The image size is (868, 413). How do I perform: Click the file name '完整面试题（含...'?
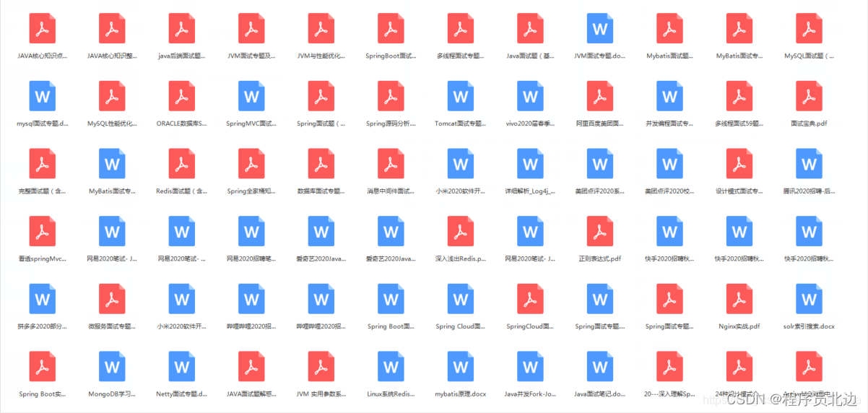tap(43, 191)
